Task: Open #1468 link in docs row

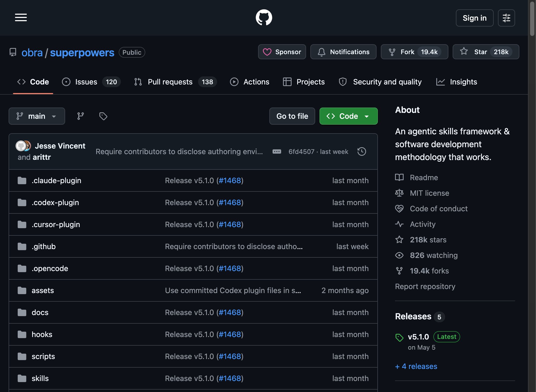Action: 230,312
